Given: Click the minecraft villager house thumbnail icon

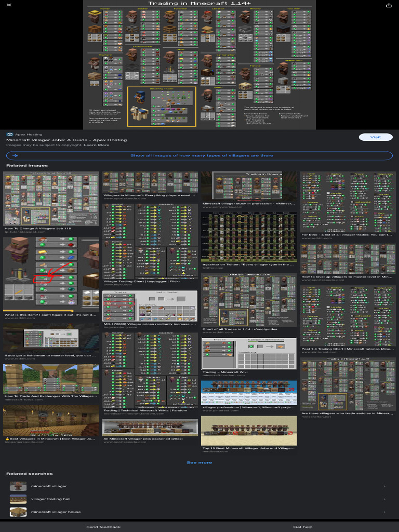Looking at the screenshot, I should tap(18, 512).
